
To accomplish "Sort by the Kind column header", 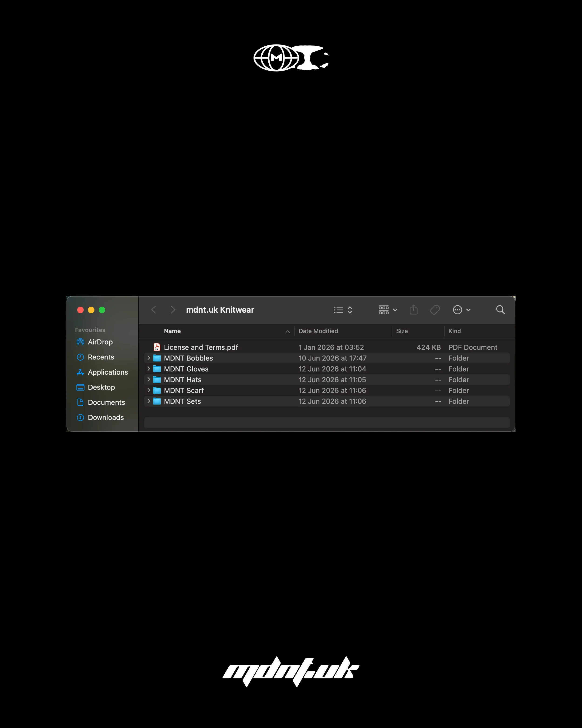I will pos(454,331).
